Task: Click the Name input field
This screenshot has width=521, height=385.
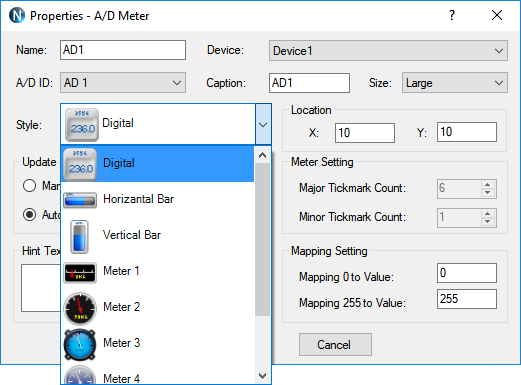Action: (123, 50)
